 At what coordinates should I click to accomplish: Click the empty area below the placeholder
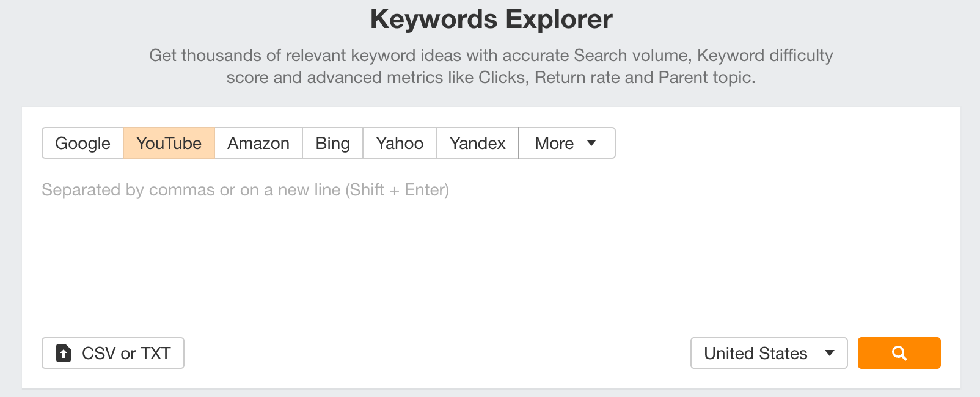491,263
